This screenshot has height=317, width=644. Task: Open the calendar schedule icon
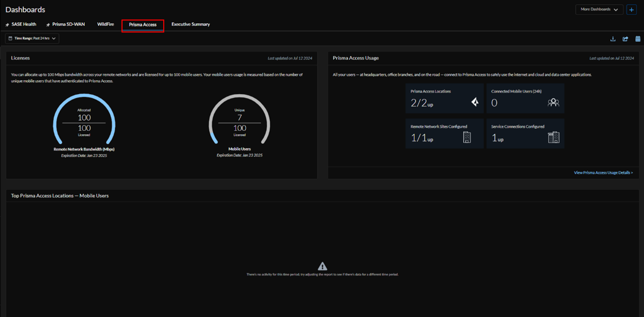(x=638, y=39)
